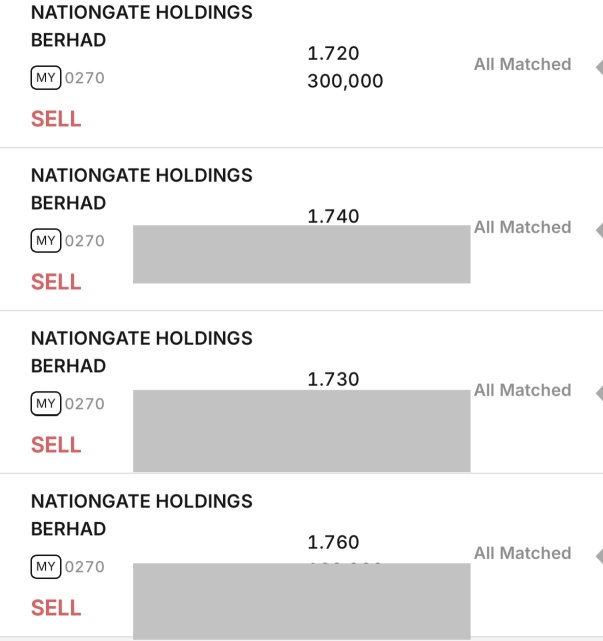Viewport: 603px width, 641px height.
Task: Tap the MY market badge in the 1.730 order
Action: [x=46, y=403]
